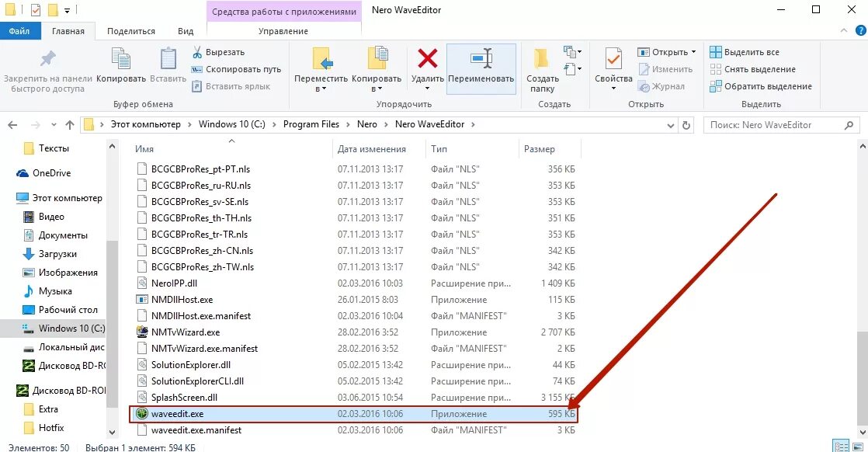Expand the Открыть dropdown arrow
The image size is (868, 452).
click(x=693, y=52)
